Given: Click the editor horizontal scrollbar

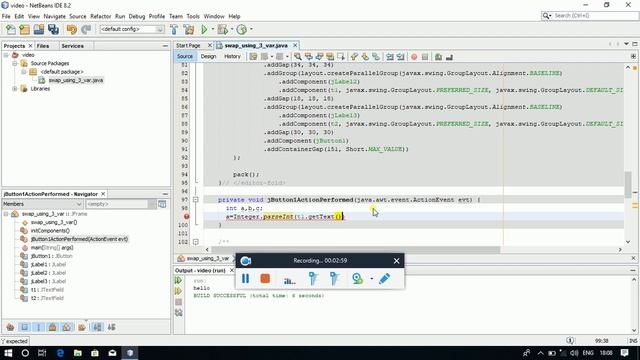Looking at the screenshot, I should tap(355, 249).
